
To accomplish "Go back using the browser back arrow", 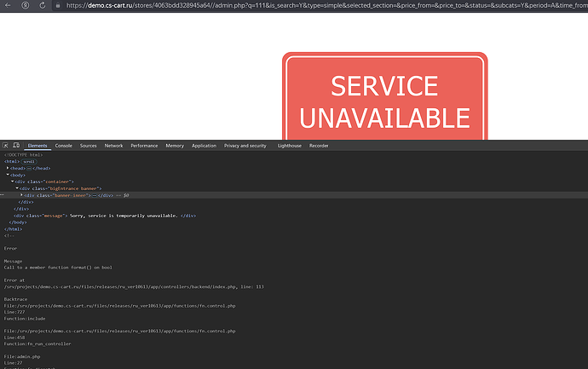I will (8, 5).
